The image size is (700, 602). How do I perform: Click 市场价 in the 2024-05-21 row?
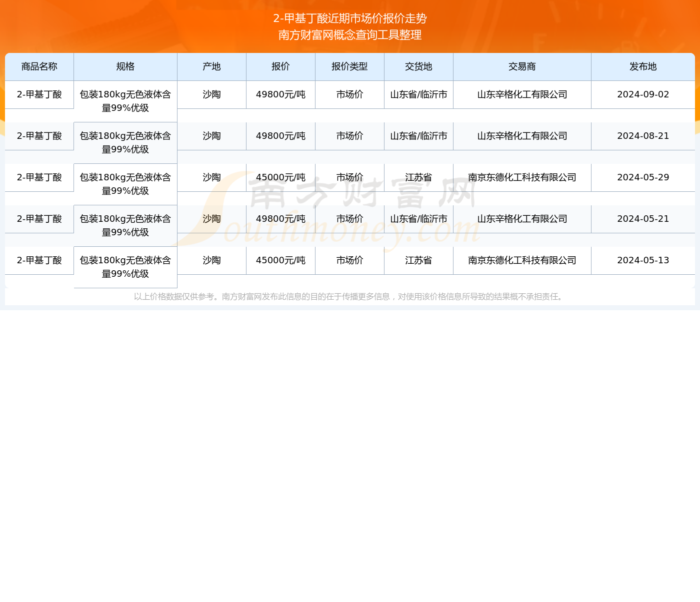pos(350,219)
